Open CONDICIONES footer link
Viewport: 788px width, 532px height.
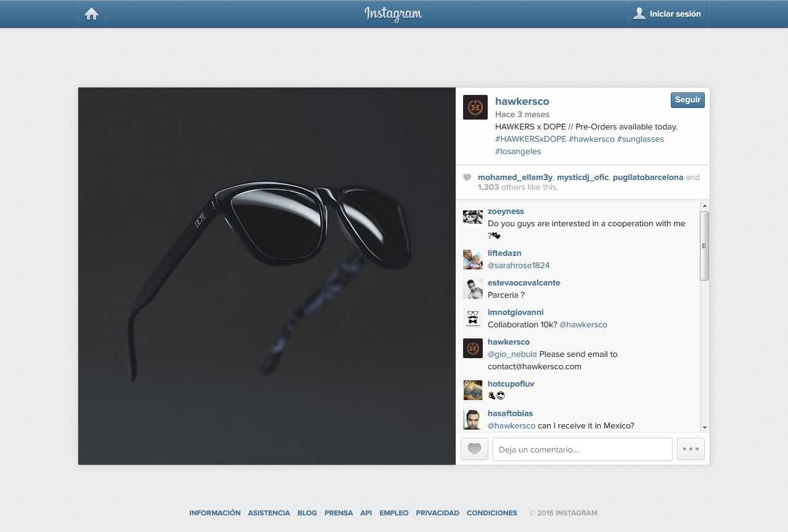click(x=492, y=513)
